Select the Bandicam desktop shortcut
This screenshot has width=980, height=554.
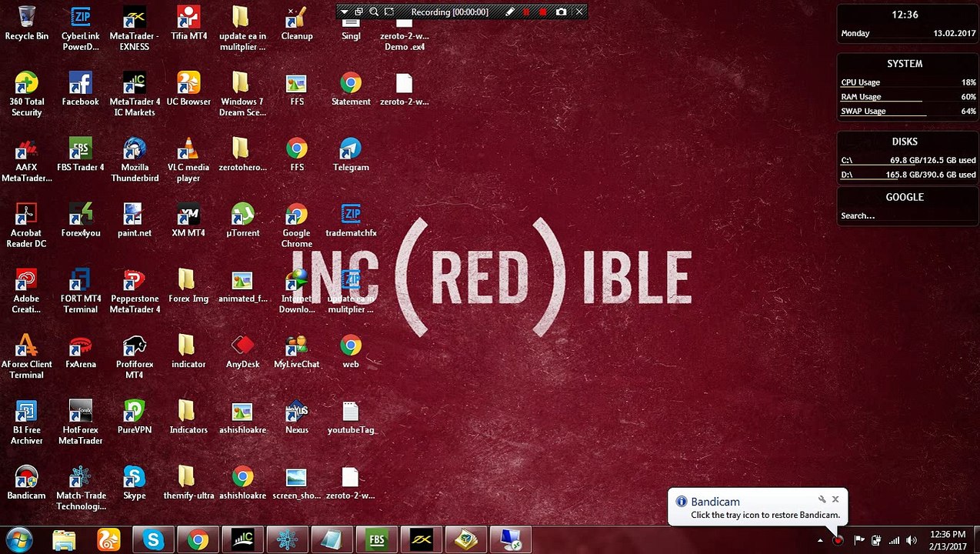[26, 483]
